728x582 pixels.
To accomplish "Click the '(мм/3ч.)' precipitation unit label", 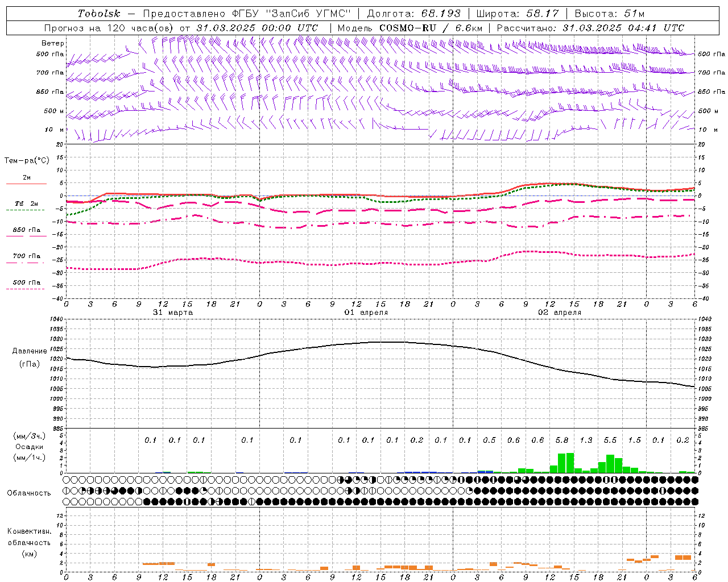I will 29,436.
